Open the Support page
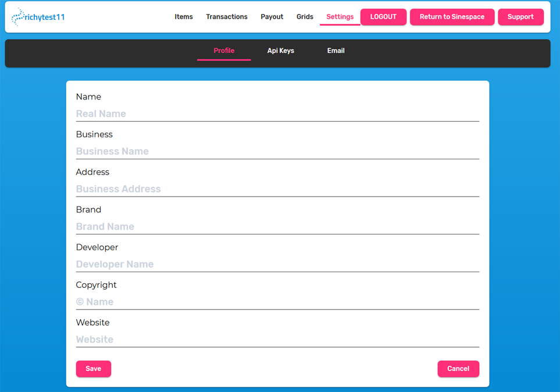 [x=520, y=17]
